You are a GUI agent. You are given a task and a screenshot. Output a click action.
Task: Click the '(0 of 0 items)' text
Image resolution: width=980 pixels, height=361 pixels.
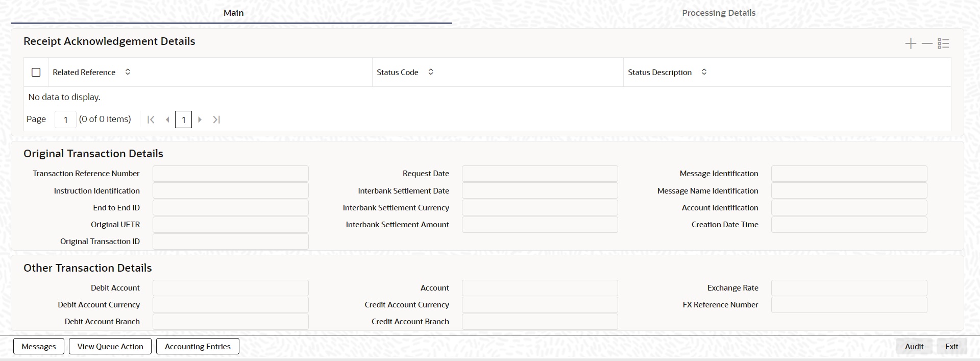105,119
